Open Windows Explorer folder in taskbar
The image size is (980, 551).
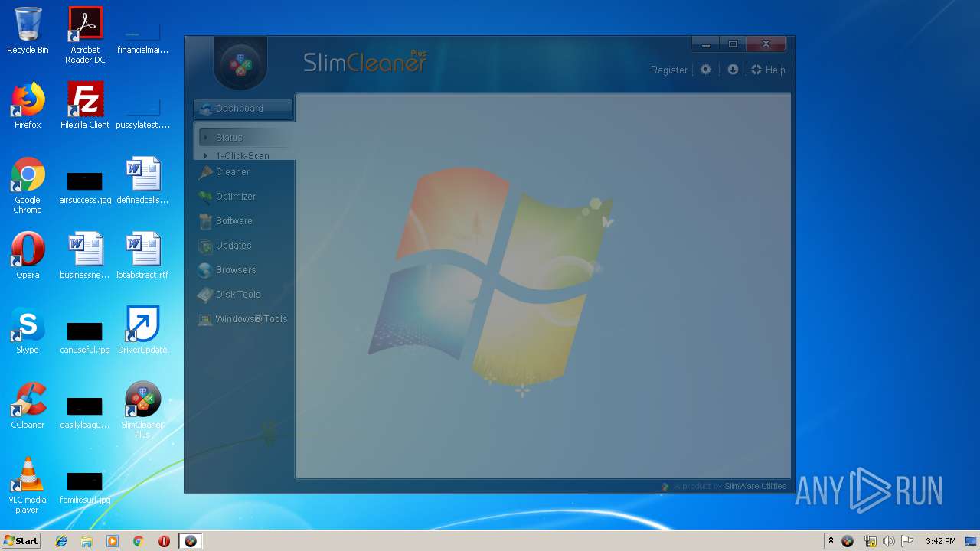pyautogui.click(x=87, y=541)
